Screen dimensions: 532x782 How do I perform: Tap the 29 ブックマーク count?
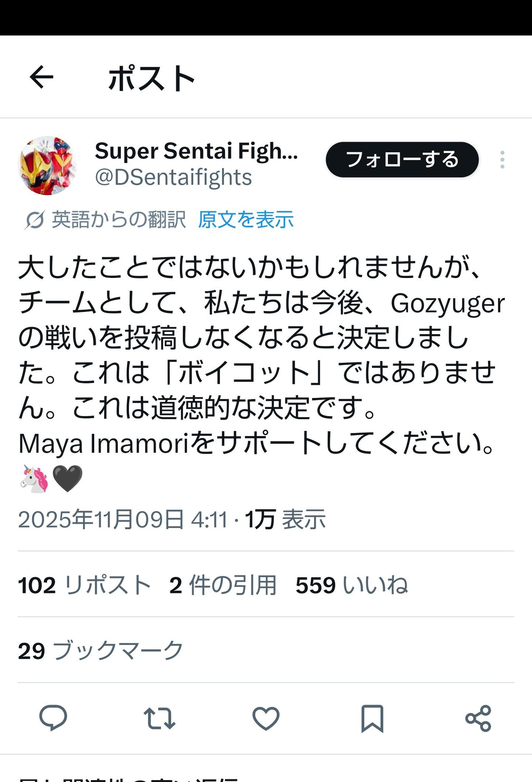coord(100,651)
